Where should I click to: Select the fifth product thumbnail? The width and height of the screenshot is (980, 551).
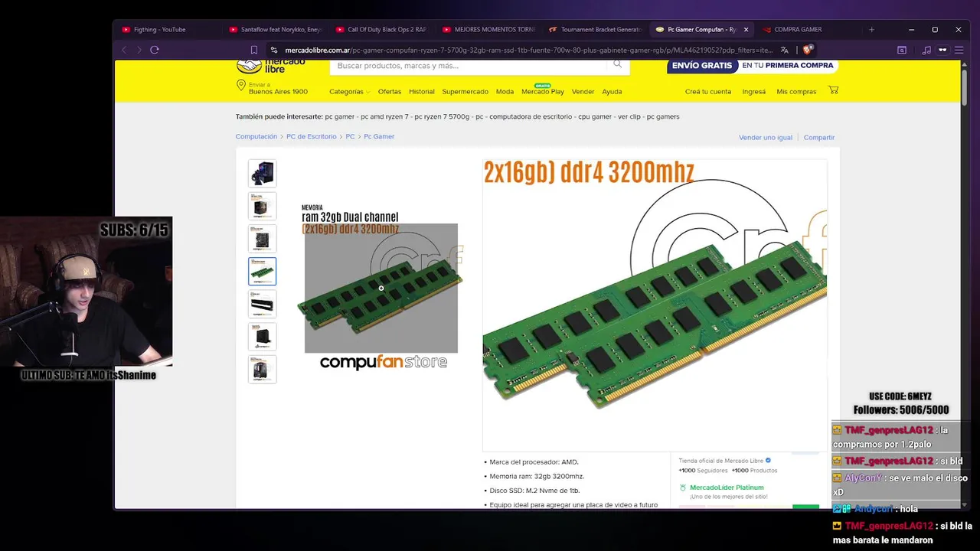[262, 304]
